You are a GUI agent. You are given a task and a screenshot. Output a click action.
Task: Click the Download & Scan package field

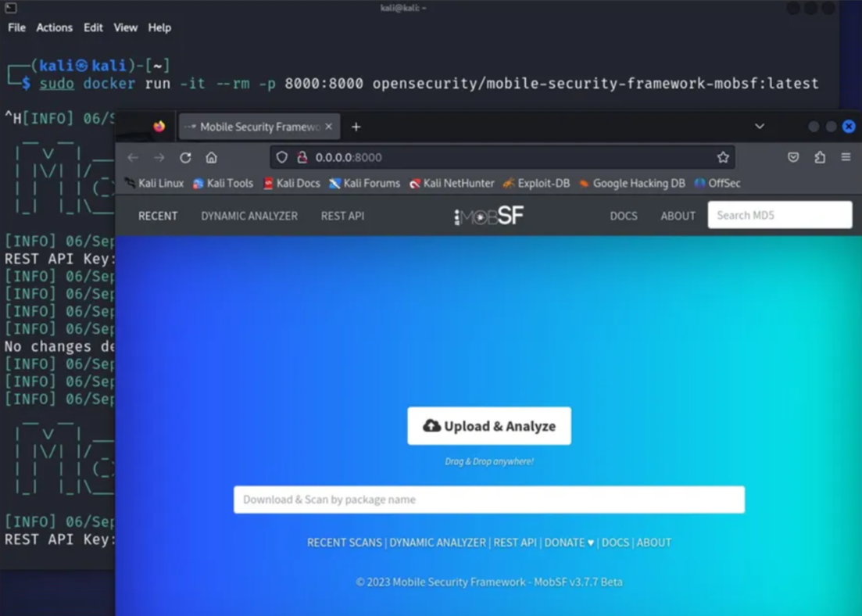pyautogui.click(x=489, y=500)
